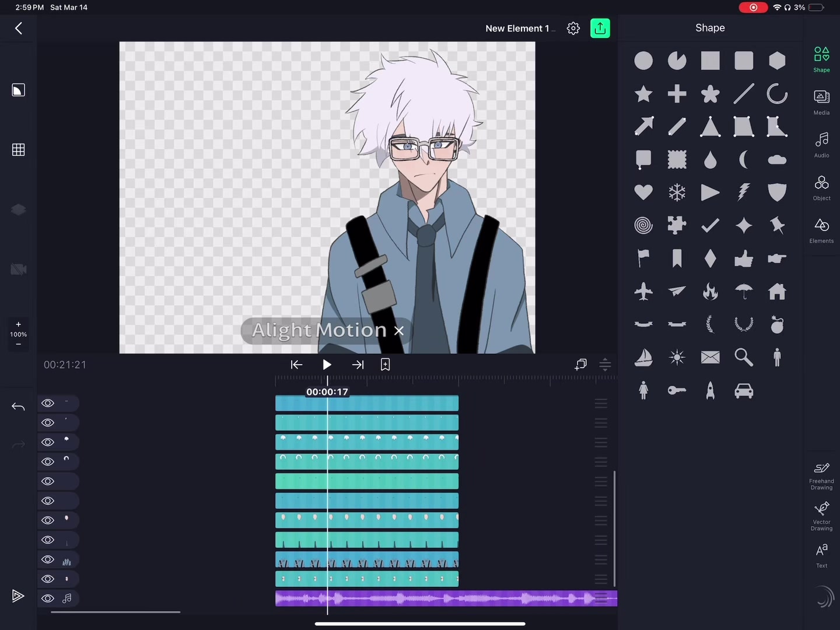Open the Text tool
Screen dimensions: 840x630
click(x=821, y=555)
